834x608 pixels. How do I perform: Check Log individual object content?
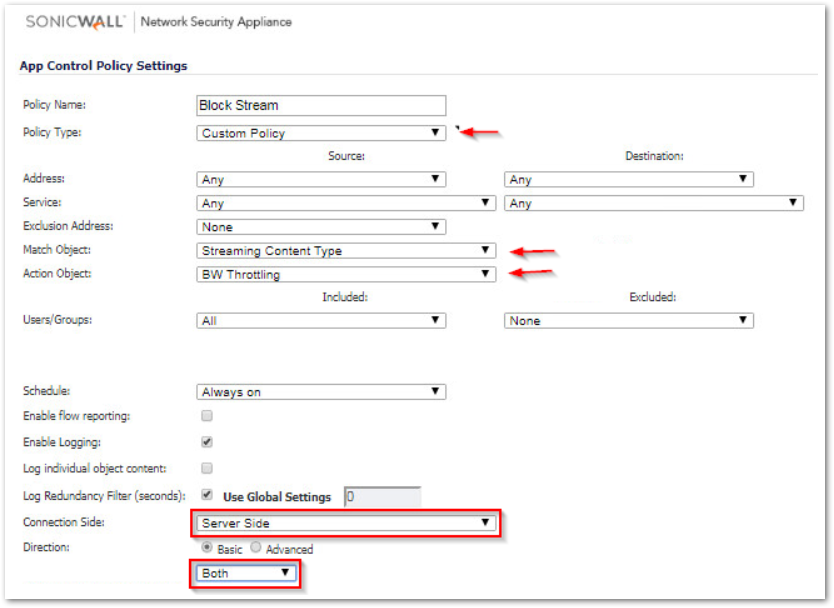[207, 468]
